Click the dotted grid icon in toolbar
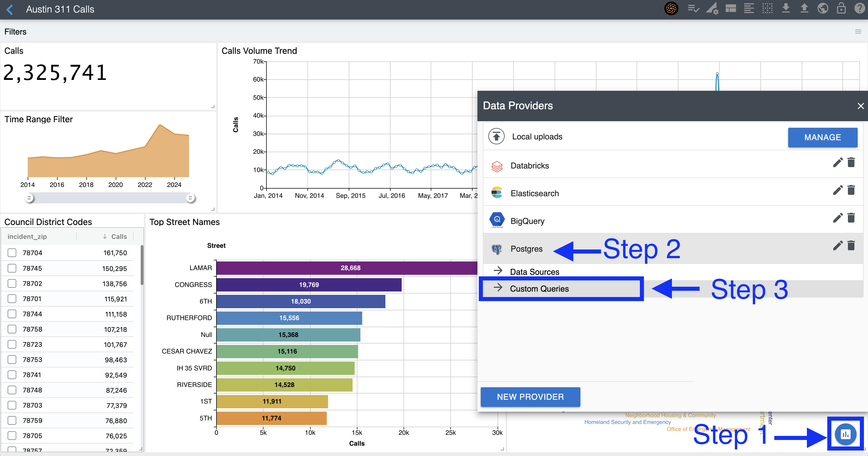 click(x=767, y=9)
